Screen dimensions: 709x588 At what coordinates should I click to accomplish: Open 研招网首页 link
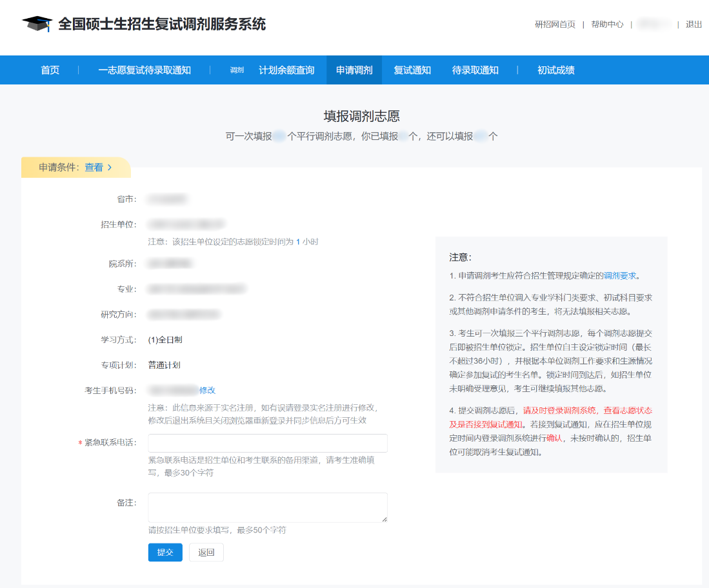[x=554, y=24]
